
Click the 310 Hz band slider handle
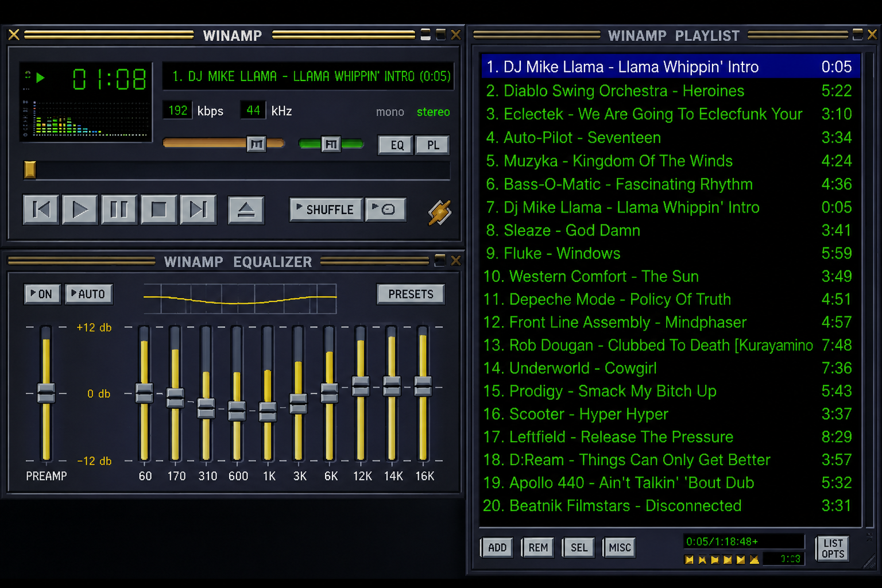(x=206, y=408)
